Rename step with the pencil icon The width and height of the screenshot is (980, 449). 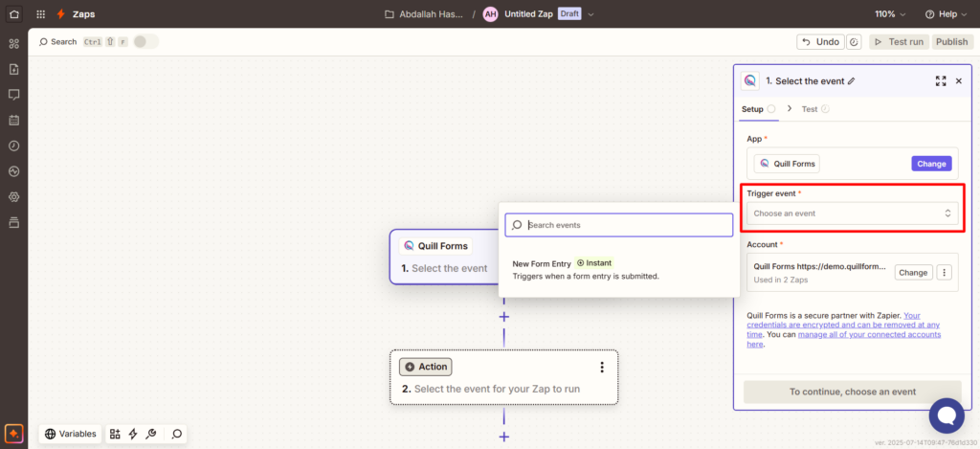click(851, 80)
